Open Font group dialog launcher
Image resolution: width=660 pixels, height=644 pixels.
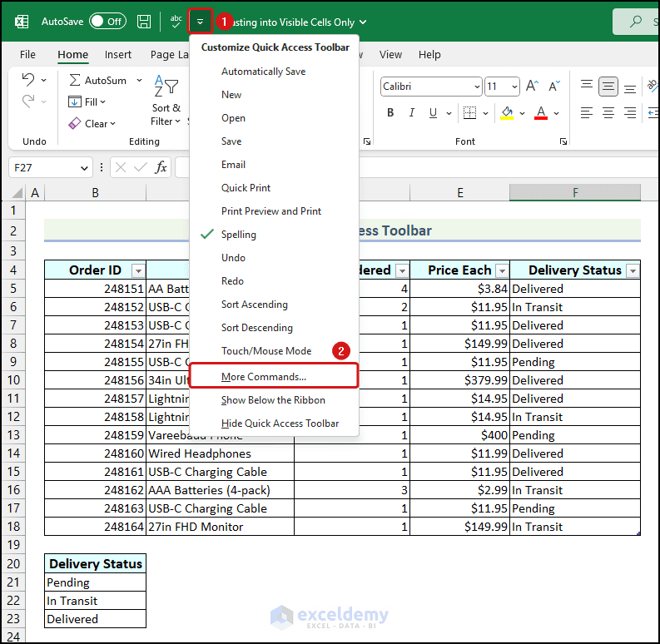coord(563,141)
